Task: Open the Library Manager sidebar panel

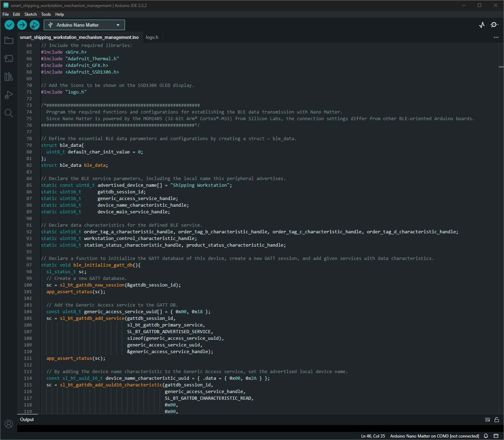Action: (x=9, y=77)
